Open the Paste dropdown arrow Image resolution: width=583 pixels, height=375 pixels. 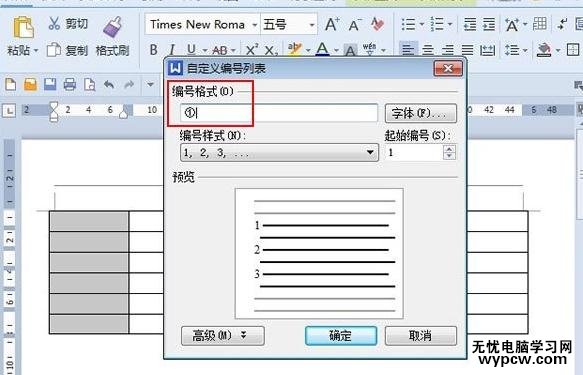[x=36, y=51]
